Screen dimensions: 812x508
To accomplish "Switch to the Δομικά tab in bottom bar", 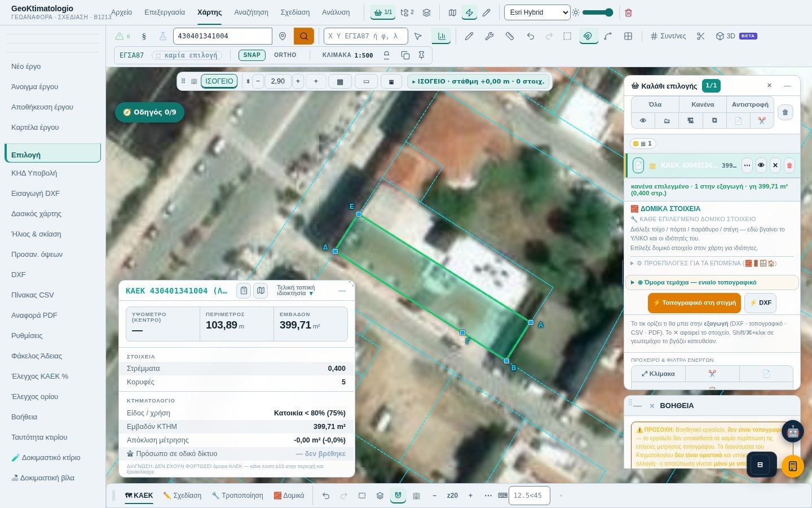I will pyautogui.click(x=289, y=496).
